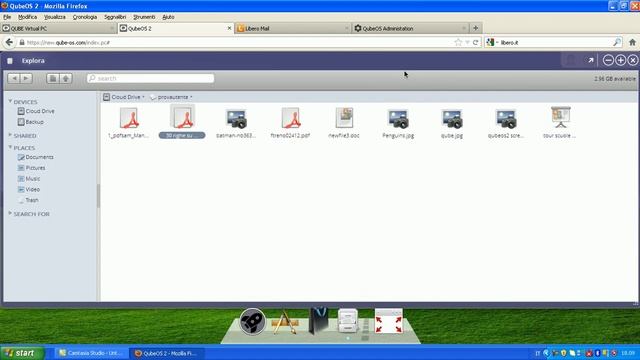Image resolution: width=640 pixels, height=360 pixels.
Task: Reload the page in Firefox
Action: point(476,42)
